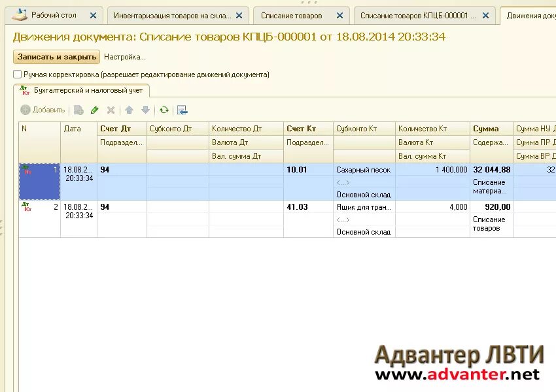Click the move down arrow icon
556x392 pixels.
(145, 110)
